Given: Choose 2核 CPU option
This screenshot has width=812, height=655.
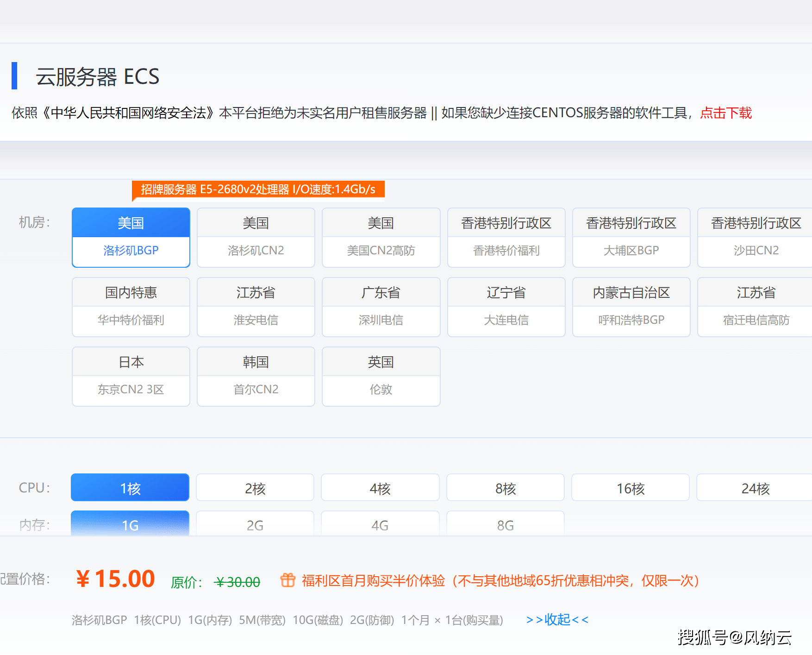Looking at the screenshot, I should click(255, 487).
